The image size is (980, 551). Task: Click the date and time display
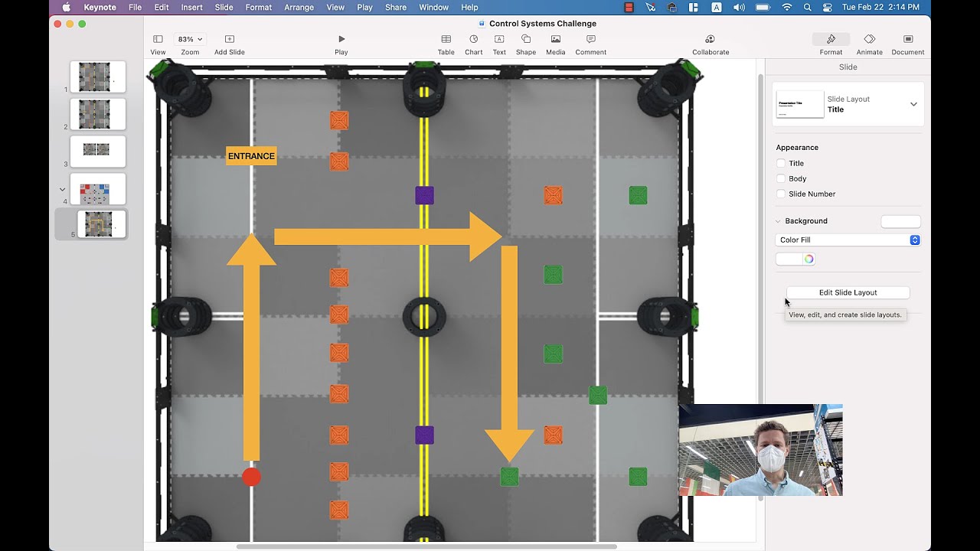tap(880, 8)
